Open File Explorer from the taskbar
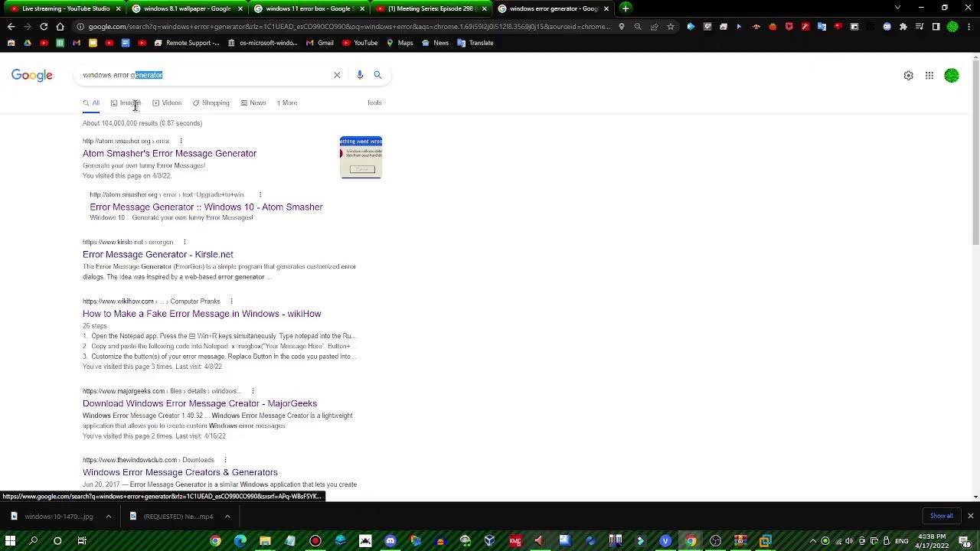This screenshot has width=980, height=551. pyautogui.click(x=265, y=541)
